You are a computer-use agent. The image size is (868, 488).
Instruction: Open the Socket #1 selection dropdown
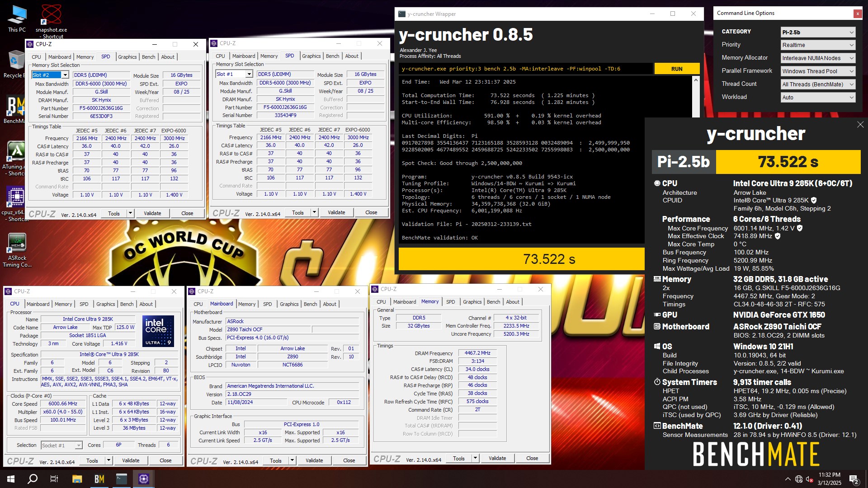(x=61, y=446)
